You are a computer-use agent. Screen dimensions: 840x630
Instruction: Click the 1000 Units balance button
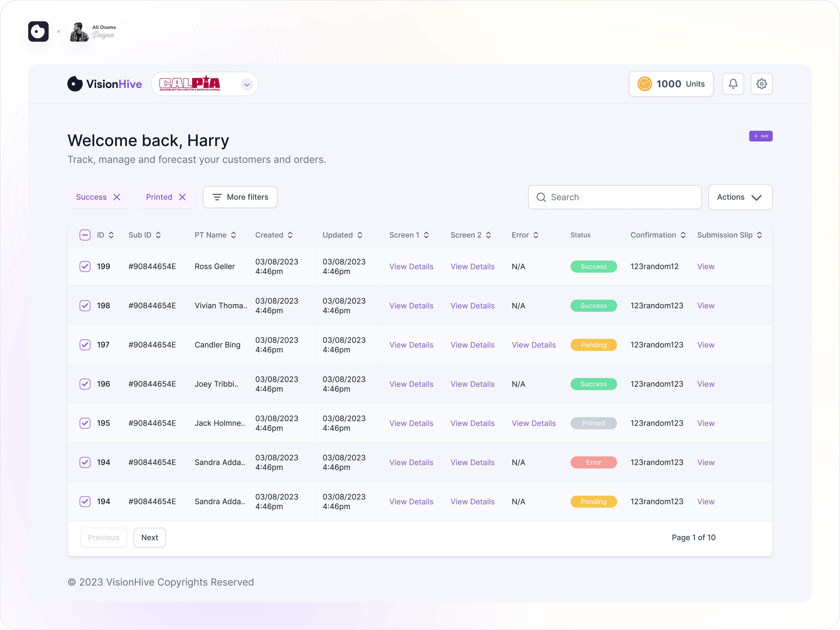point(671,84)
